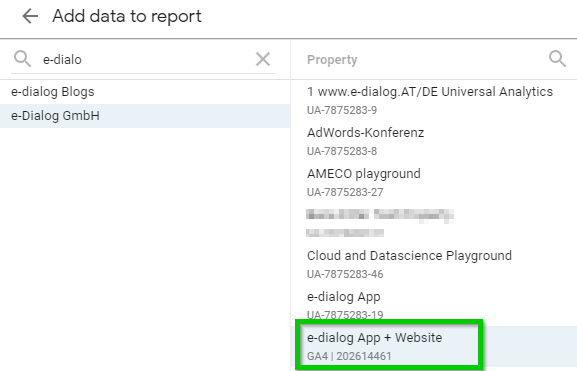Choose the AMECO playground property
577x371 pixels.
434,182
